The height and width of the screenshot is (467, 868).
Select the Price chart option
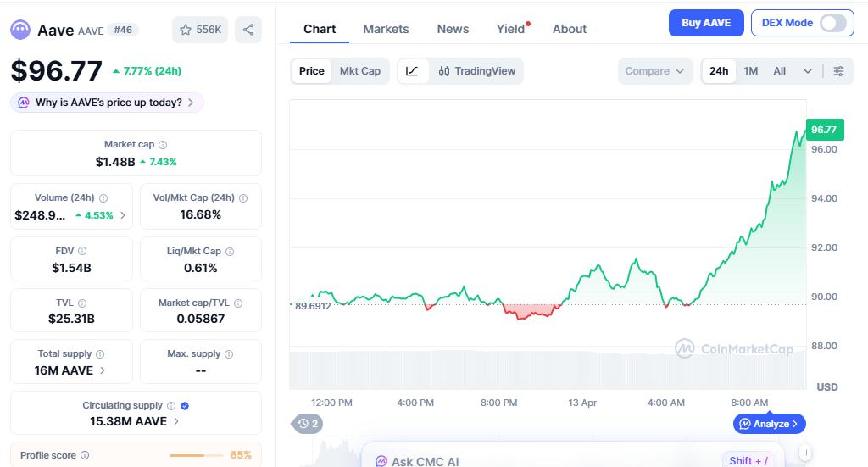312,71
